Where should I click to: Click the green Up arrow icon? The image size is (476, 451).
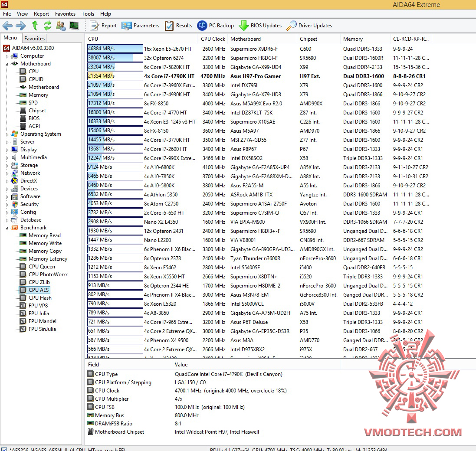coord(35,26)
